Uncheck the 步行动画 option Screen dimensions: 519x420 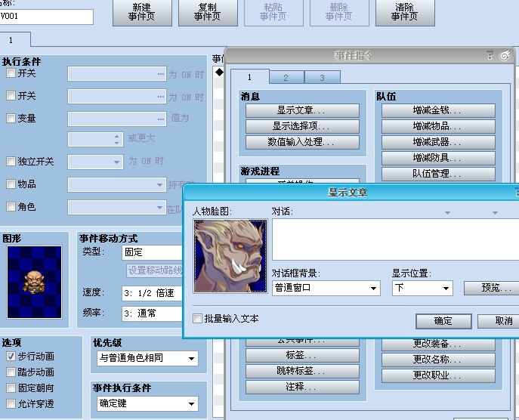pyautogui.click(x=11, y=356)
